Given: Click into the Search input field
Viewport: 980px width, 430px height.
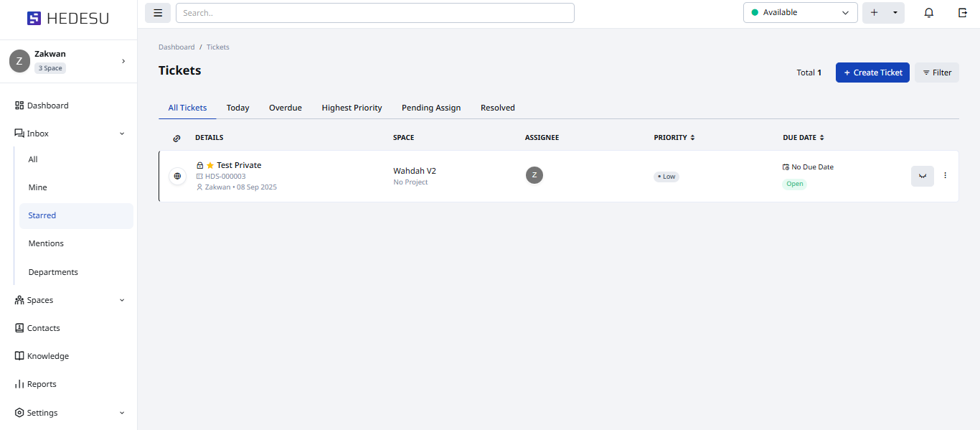Looking at the screenshot, I should pos(374,13).
